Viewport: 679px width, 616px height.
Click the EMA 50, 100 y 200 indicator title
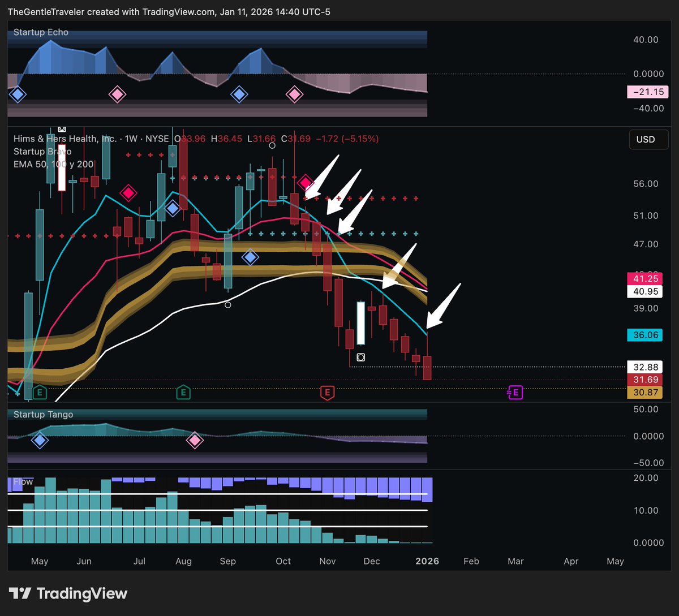click(x=55, y=164)
